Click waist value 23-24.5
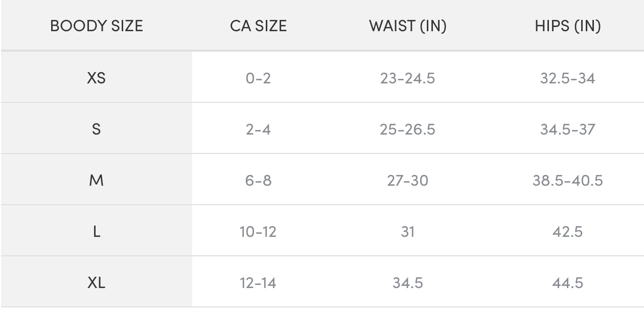Image resolution: width=644 pixels, height=309 pixels. click(407, 78)
